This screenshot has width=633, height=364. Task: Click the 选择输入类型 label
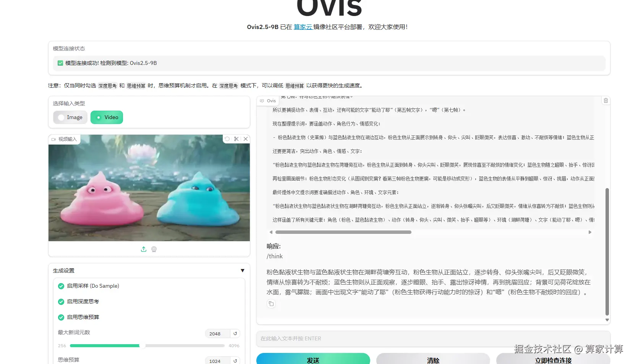(69, 103)
